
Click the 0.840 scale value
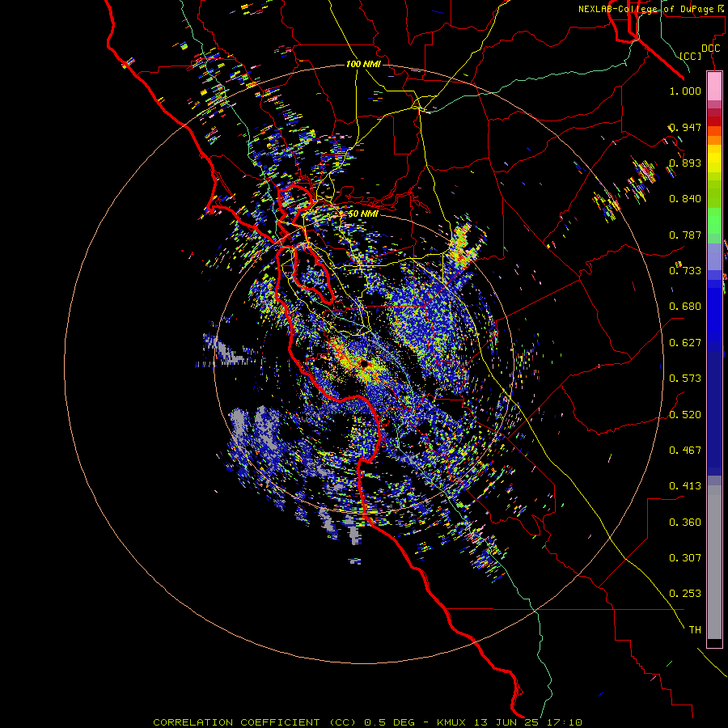685,199
